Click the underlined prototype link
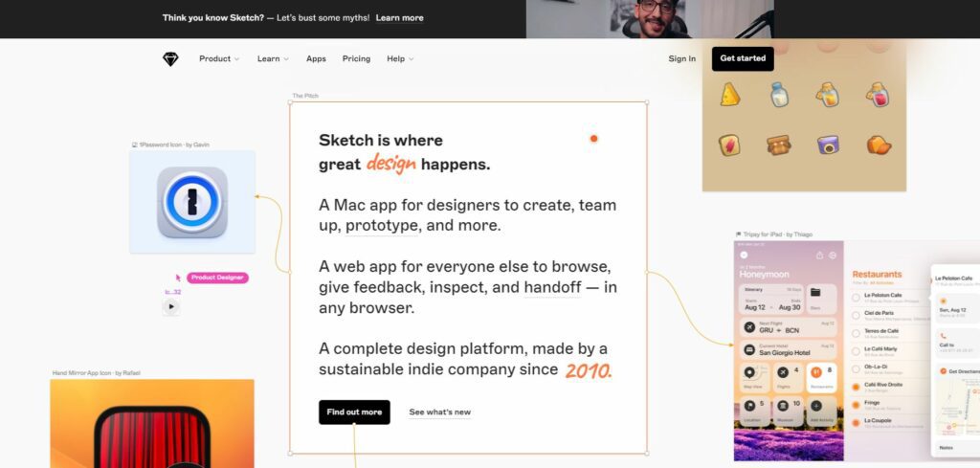Image resolution: width=980 pixels, height=468 pixels. click(x=381, y=226)
